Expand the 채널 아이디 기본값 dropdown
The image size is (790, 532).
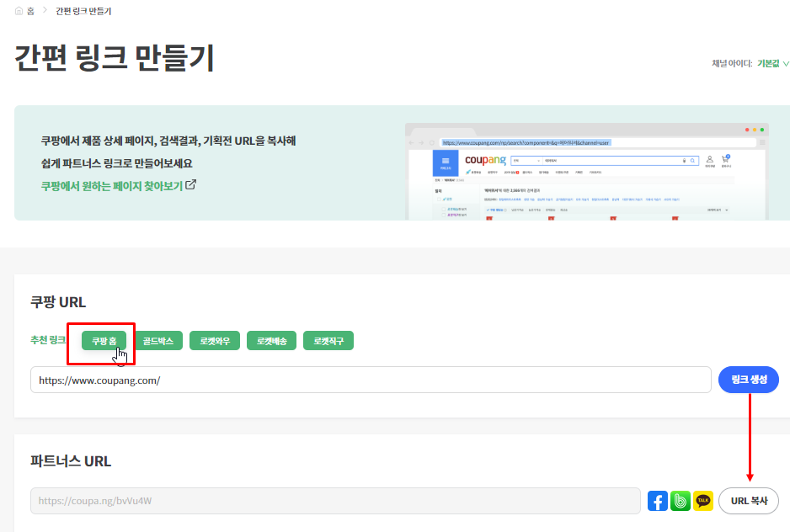pos(773,63)
